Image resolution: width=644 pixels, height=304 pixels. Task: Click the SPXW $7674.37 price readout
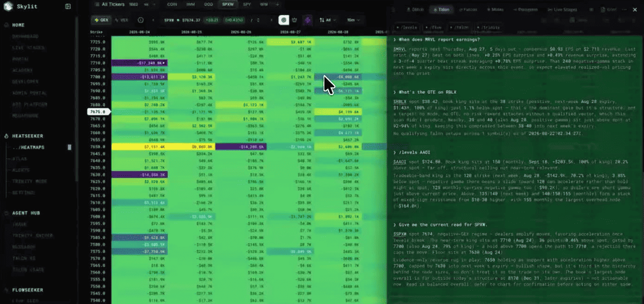pyautogui.click(x=182, y=20)
